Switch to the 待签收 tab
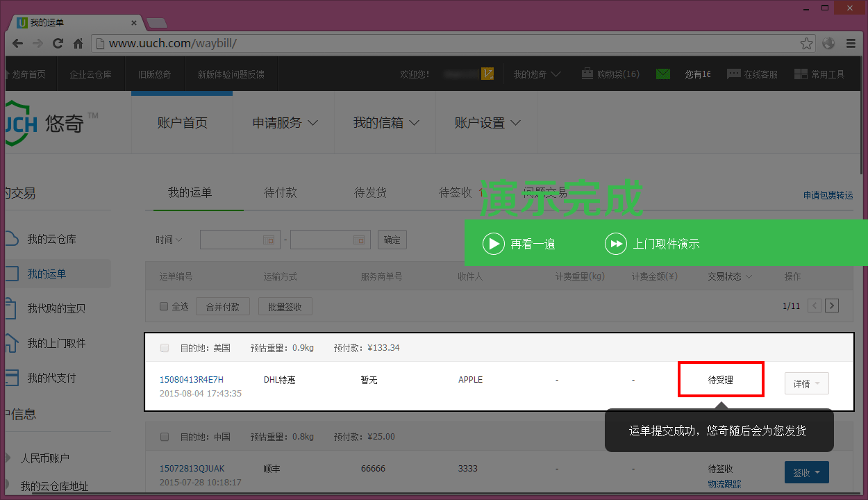Screen dimensions: 868x500 coord(453,192)
